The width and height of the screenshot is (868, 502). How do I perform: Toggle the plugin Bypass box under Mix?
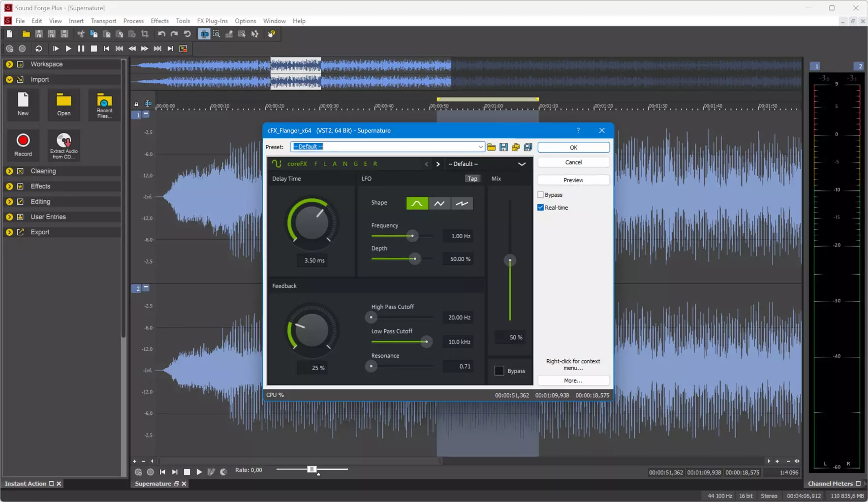click(x=499, y=371)
